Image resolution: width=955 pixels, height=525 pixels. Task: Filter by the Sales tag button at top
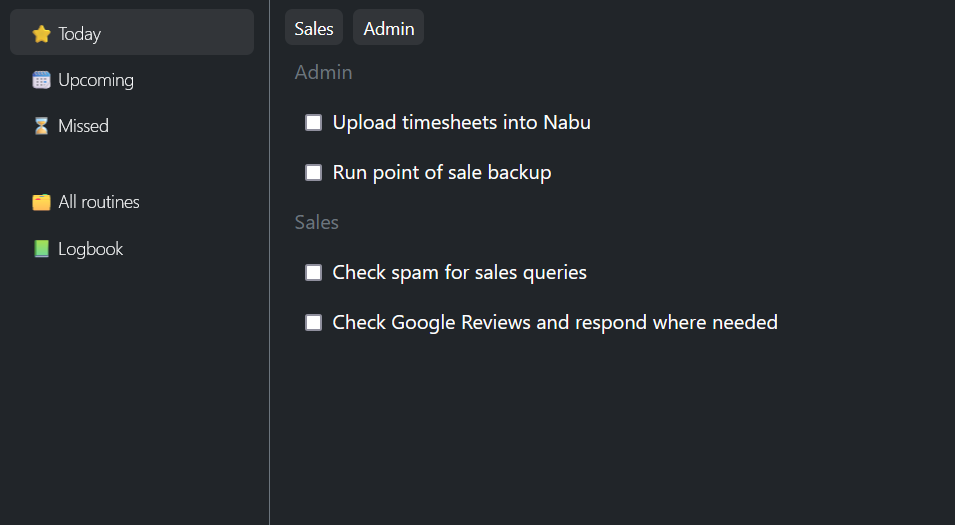314,28
